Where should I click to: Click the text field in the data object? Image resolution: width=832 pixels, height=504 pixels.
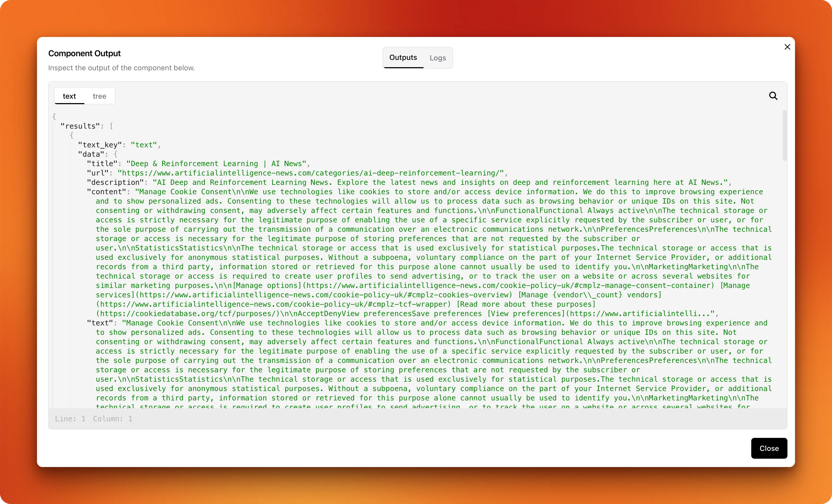point(100,323)
